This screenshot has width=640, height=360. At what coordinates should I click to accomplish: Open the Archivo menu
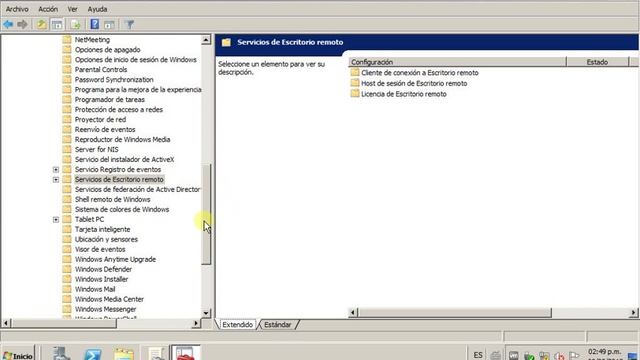coord(17,9)
